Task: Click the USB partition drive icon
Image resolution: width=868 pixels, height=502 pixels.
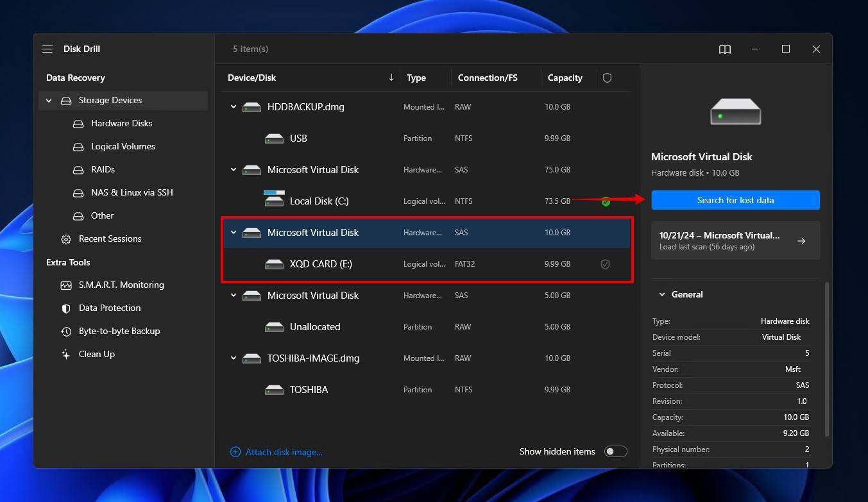Action: tap(274, 138)
